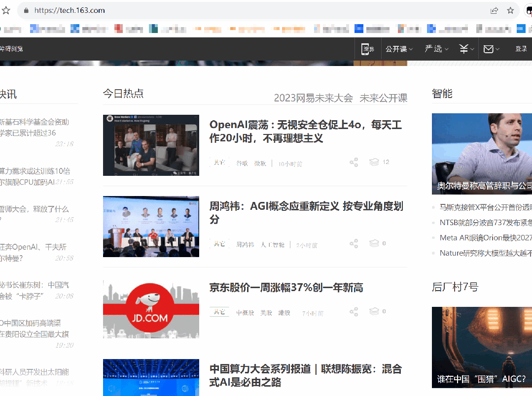Open the 快讯 flash news heading
The height and width of the screenshot is (396, 532).
pyautogui.click(x=8, y=94)
